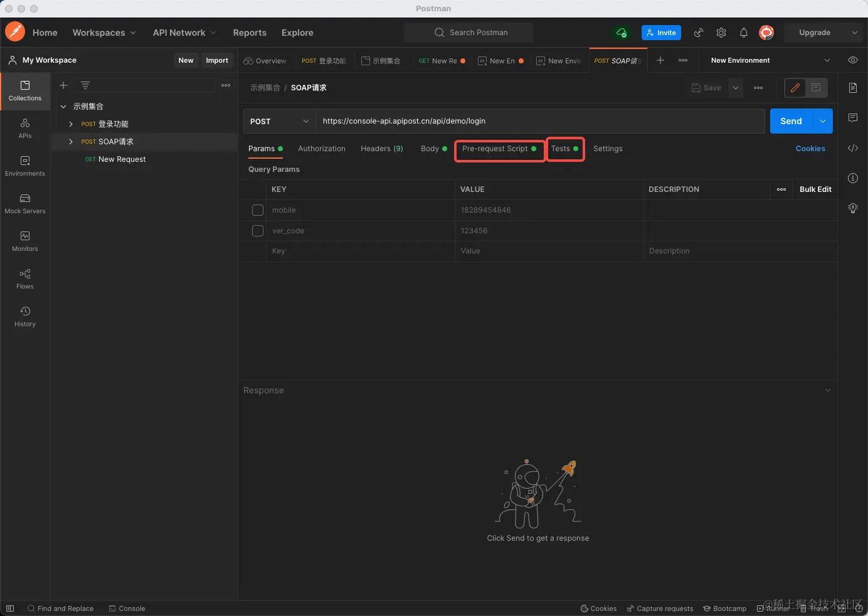Click the environment quick look eye icon
868x616 pixels.
point(853,60)
